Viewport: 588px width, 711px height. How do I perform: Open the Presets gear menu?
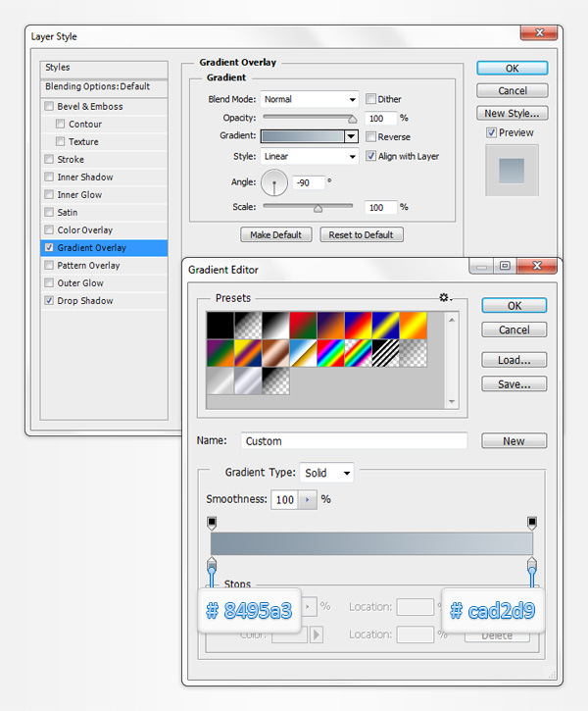446,298
